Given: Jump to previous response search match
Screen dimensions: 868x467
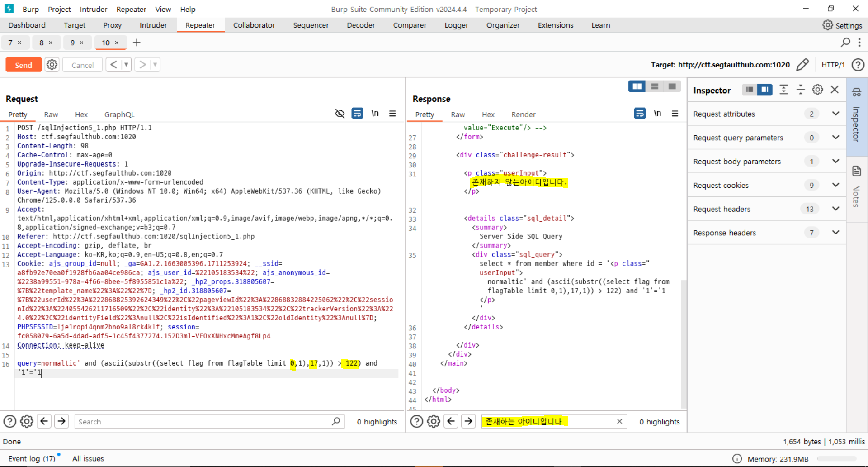Looking at the screenshot, I should [451, 421].
